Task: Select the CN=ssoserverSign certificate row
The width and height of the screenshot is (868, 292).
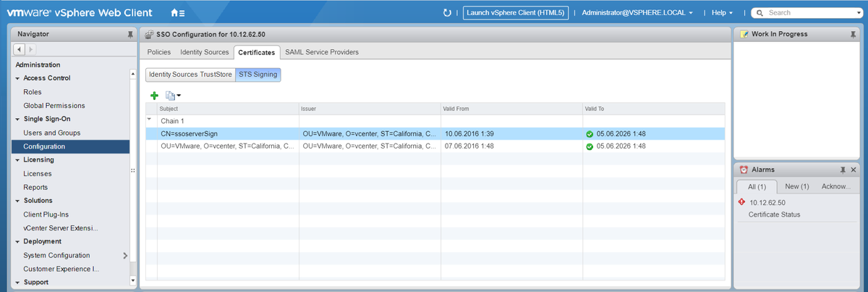Action: point(435,133)
